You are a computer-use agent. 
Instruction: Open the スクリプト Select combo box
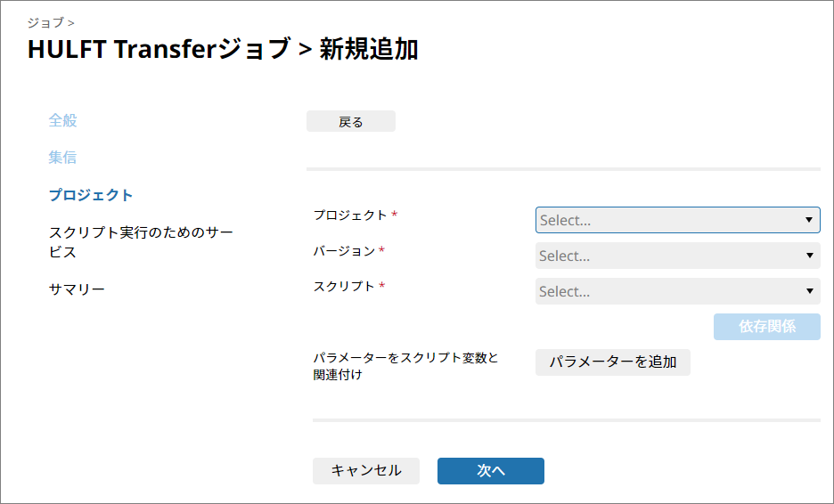(x=668, y=291)
